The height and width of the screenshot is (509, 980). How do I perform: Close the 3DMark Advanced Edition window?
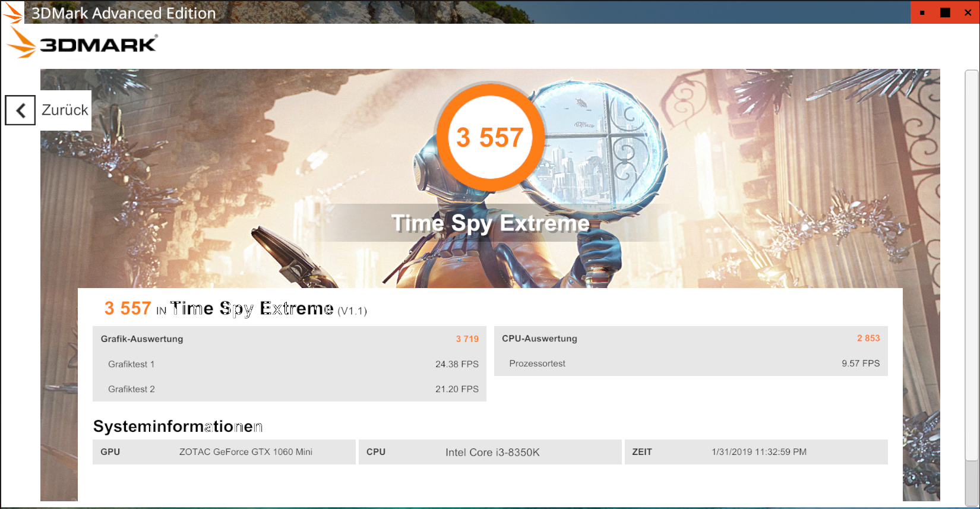968,12
